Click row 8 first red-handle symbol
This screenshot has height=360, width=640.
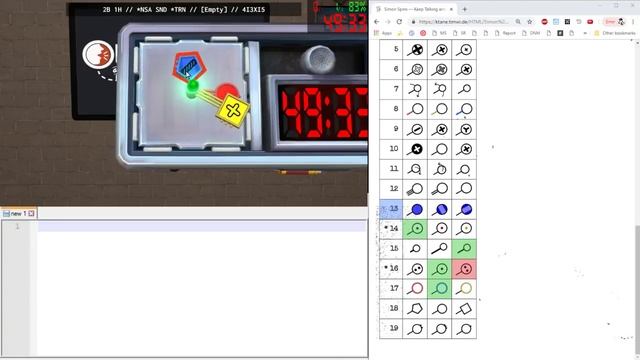pos(415,109)
